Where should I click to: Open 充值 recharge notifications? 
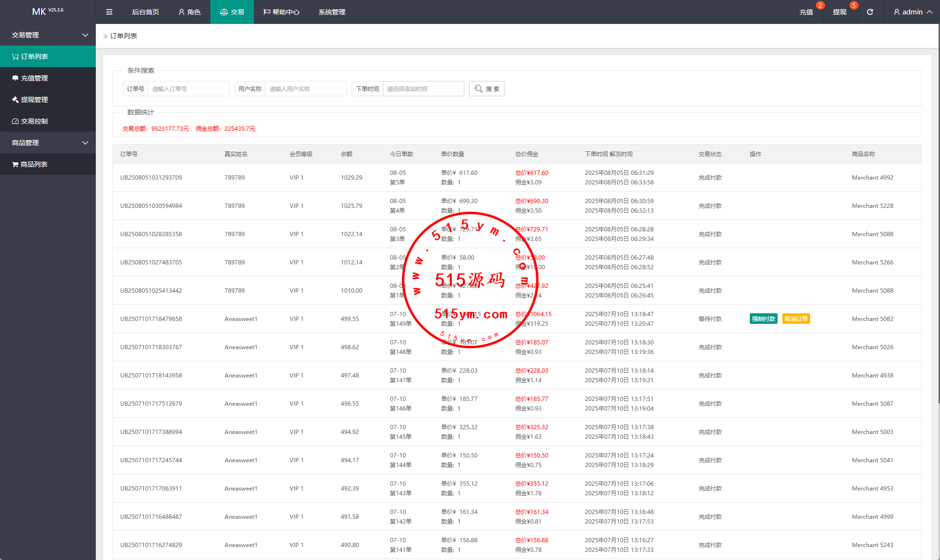(806, 12)
